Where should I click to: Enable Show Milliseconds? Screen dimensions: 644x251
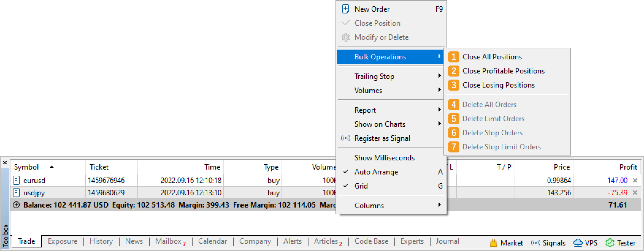(x=391, y=158)
